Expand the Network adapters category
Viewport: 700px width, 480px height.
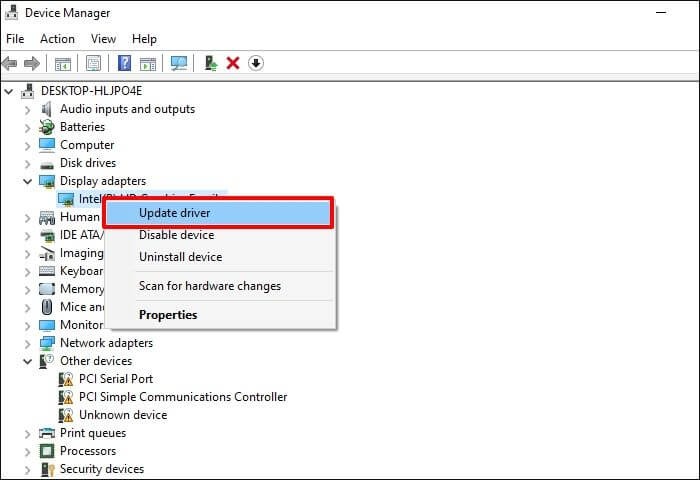[28, 343]
